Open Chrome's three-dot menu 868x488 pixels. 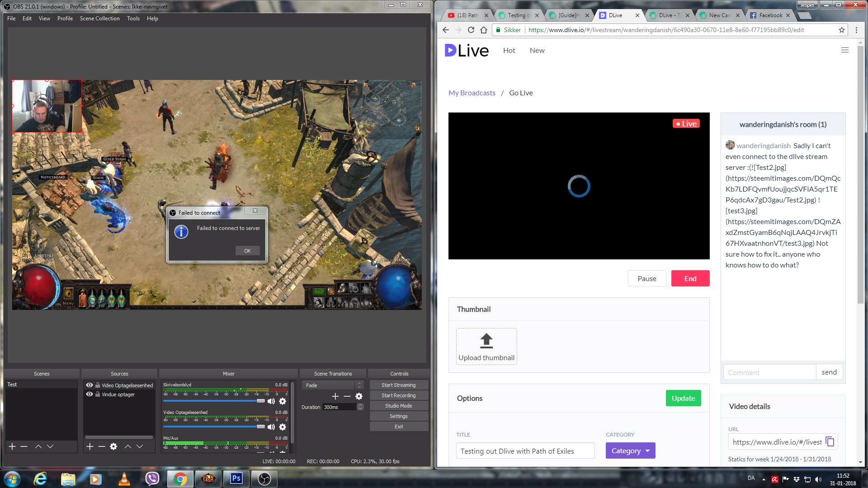pyautogui.click(x=856, y=30)
